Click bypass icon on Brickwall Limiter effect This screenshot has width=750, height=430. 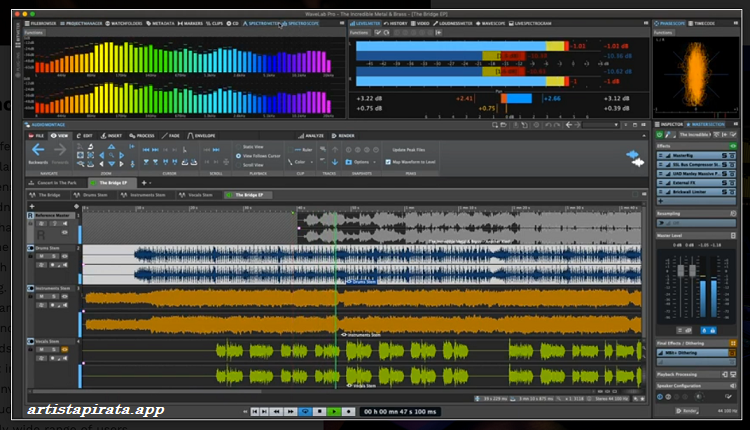point(732,192)
